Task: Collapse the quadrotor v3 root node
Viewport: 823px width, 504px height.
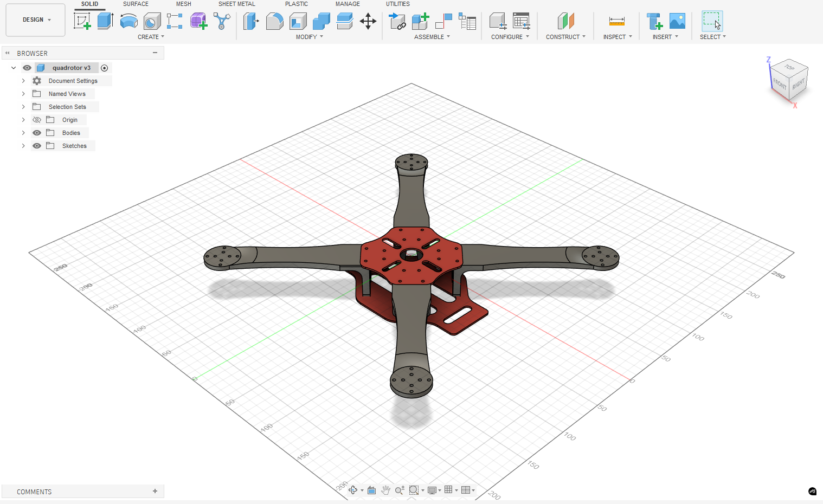Action: 14,68
